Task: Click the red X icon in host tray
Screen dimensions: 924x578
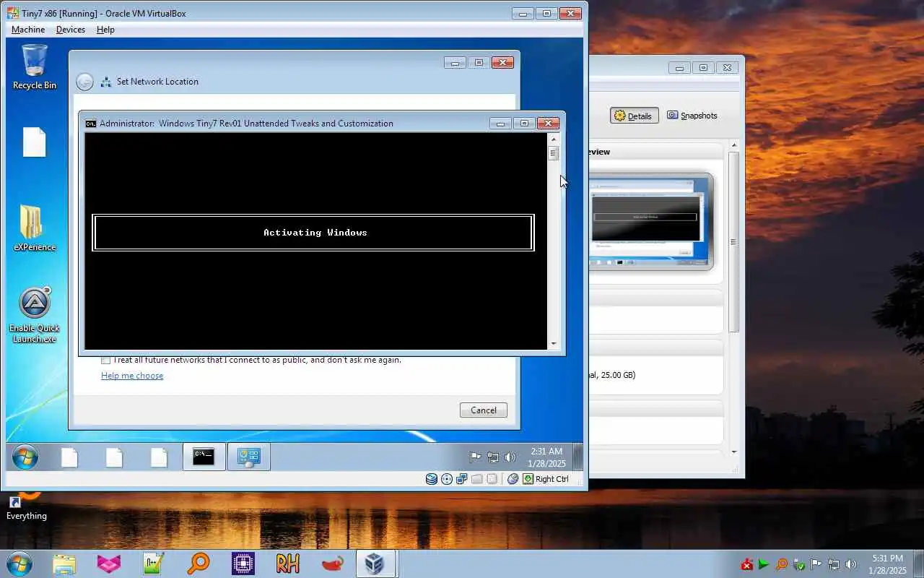Action: 747,564
